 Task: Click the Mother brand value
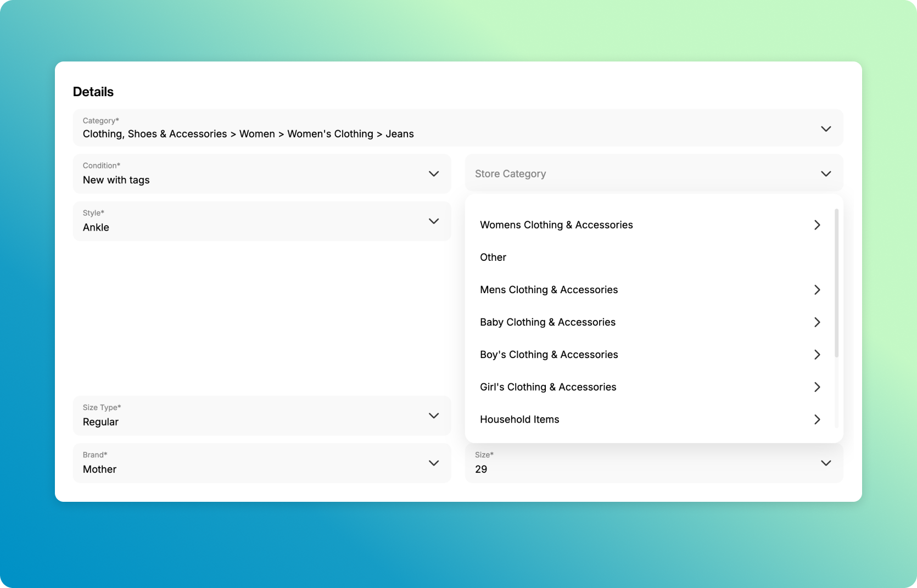coord(99,469)
